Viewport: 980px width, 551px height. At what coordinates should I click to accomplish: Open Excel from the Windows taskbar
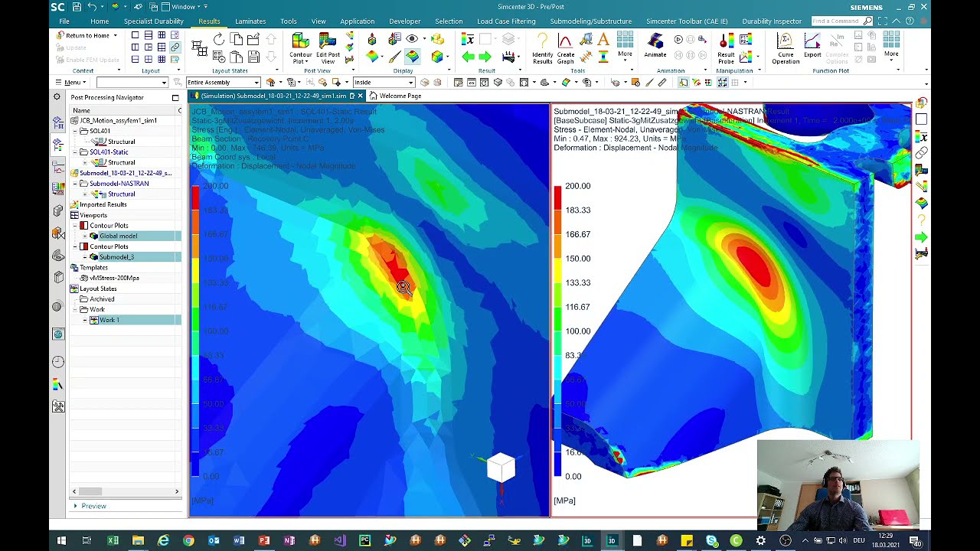pos(113,541)
